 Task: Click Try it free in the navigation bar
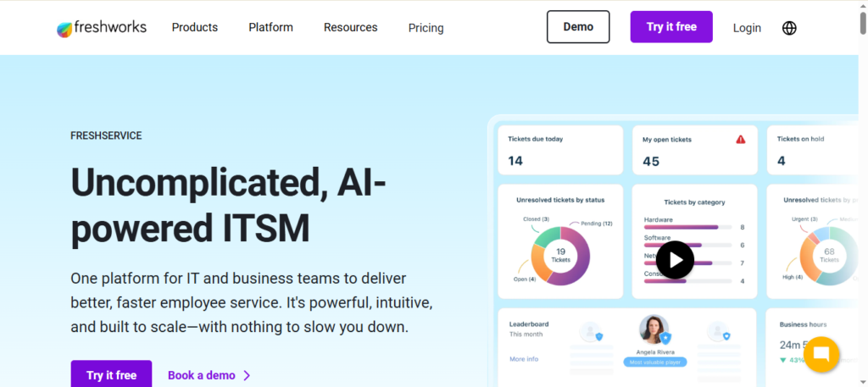(x=671, y=27)
